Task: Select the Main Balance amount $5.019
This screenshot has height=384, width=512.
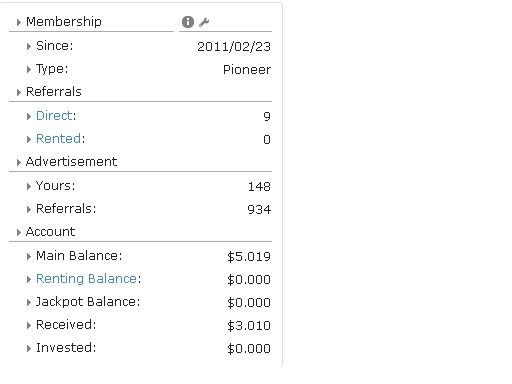Action: (x=249, y=257)
